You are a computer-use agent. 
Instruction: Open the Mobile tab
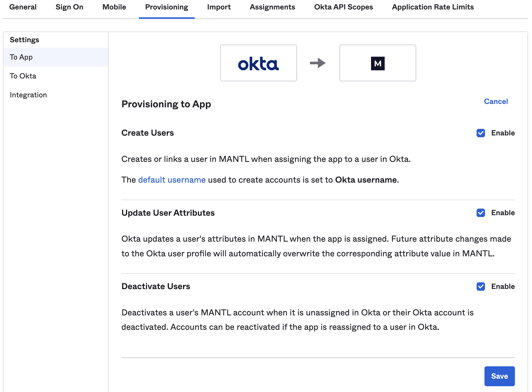114,7
